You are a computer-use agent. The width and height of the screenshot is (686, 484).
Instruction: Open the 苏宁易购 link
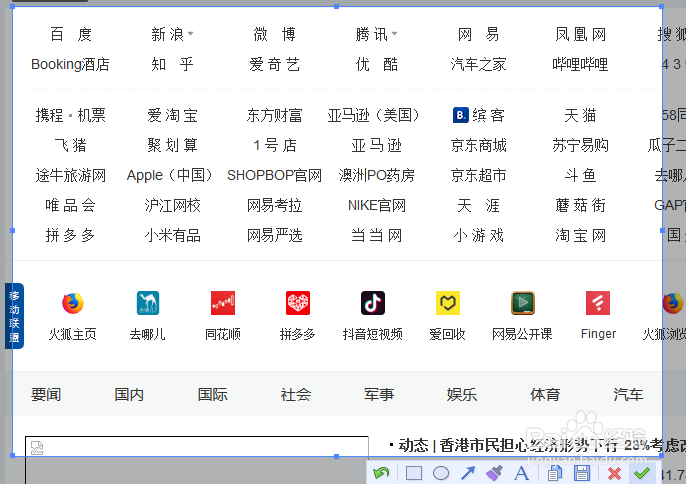coord(581,145)
